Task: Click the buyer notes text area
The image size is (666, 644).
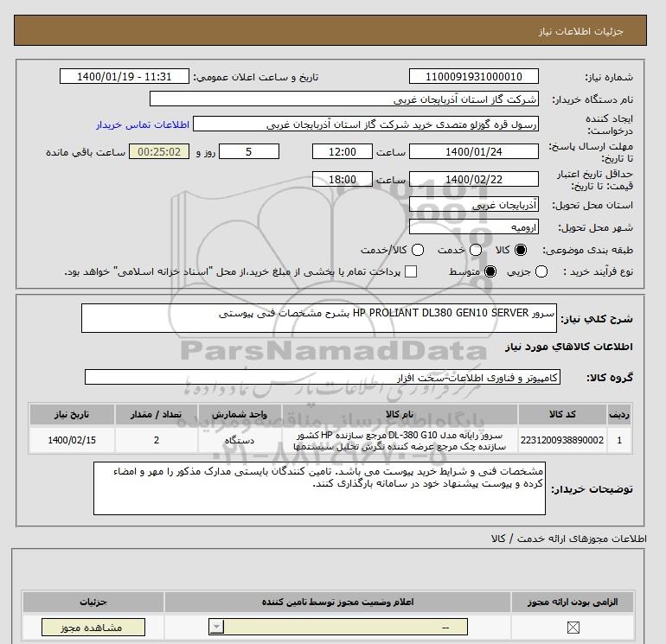Action: pos(319,488)
